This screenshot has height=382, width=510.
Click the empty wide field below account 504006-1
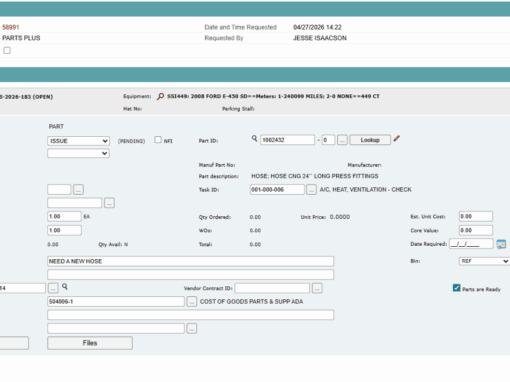190,315
